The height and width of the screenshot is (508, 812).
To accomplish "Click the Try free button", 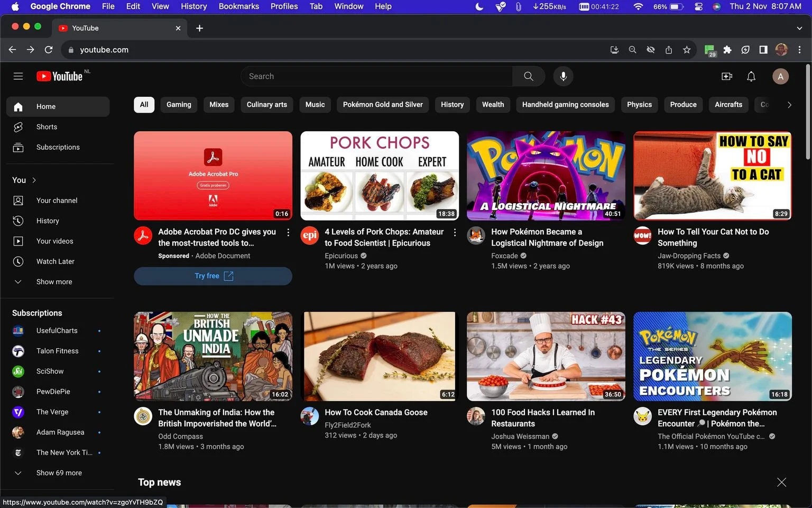I will tap(213, 276).
